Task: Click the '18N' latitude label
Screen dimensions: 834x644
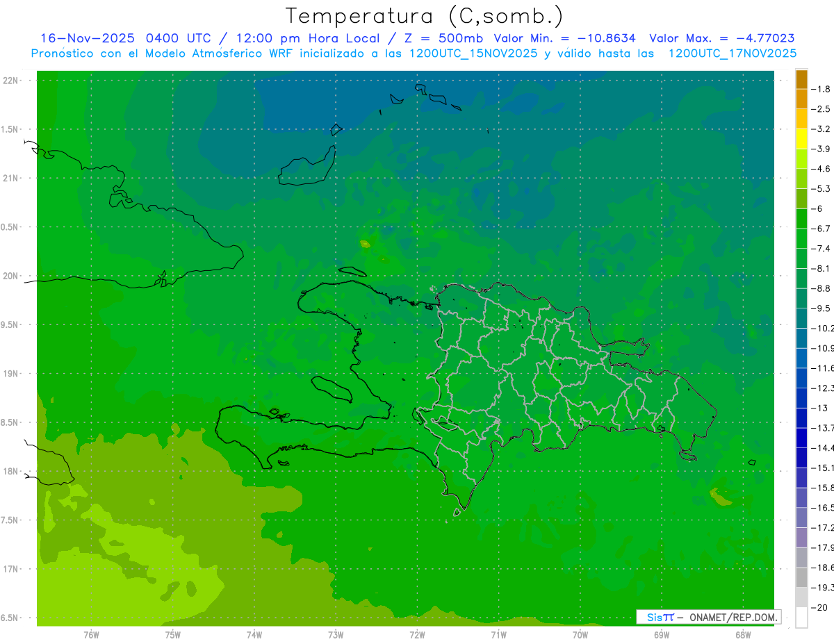Action: tap(12, 471)
